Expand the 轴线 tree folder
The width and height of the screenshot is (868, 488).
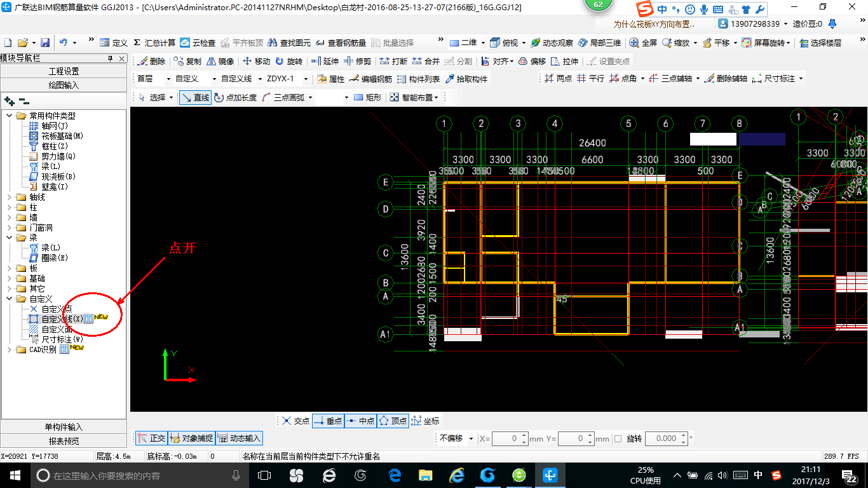[10, 197]
